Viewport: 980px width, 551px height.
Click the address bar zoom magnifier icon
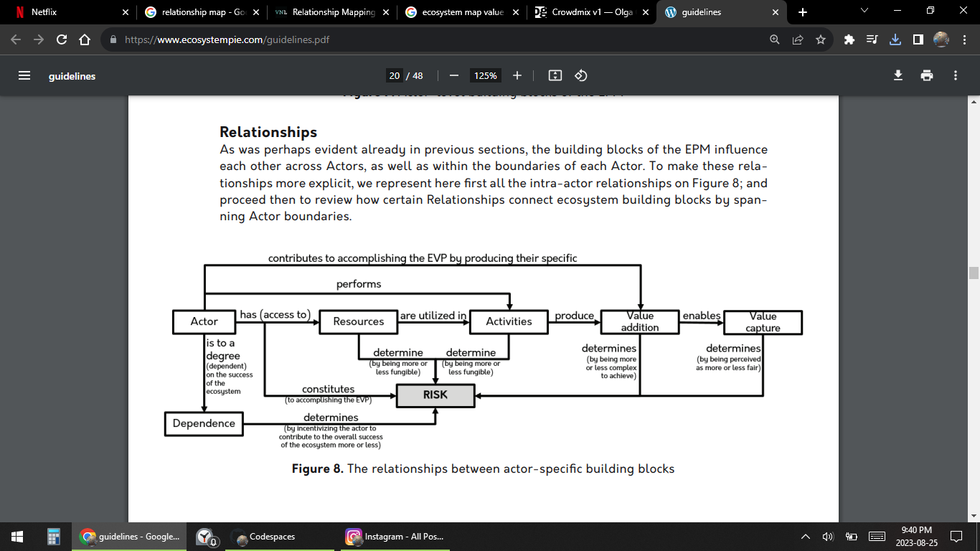775,40
